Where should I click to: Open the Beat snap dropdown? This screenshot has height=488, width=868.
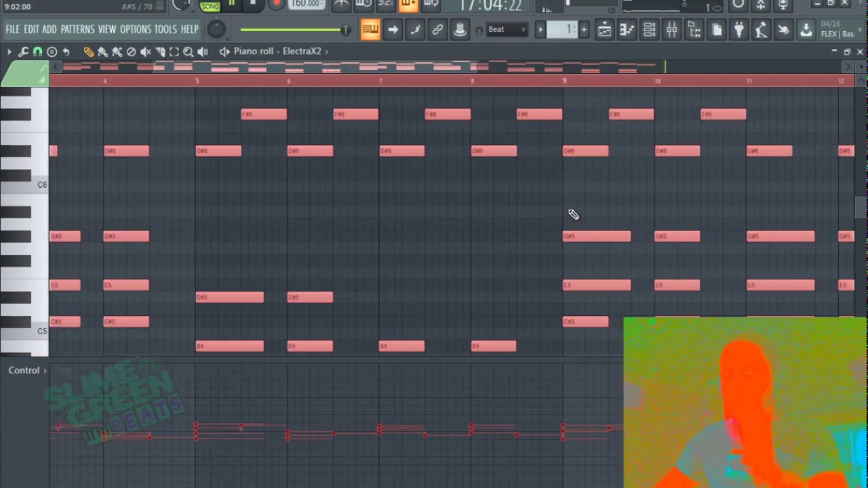tap(507, 30)
